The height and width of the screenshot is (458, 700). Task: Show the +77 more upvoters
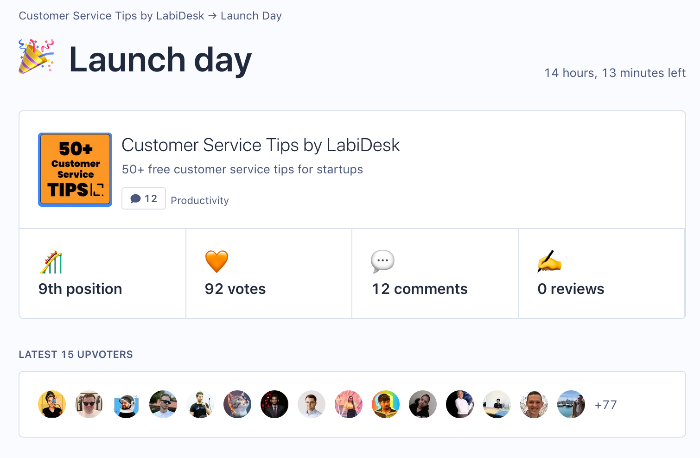pyautogui.click(x=606, y=405)
